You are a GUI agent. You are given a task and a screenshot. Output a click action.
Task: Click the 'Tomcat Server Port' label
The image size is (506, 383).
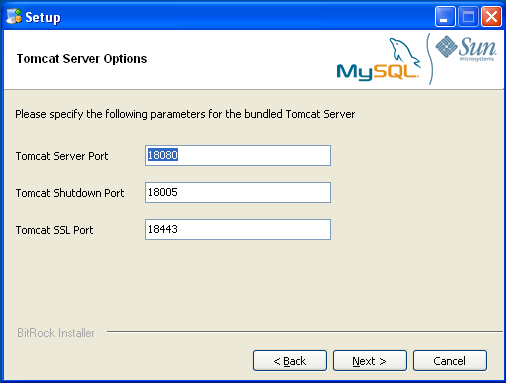tap(62, 156)
